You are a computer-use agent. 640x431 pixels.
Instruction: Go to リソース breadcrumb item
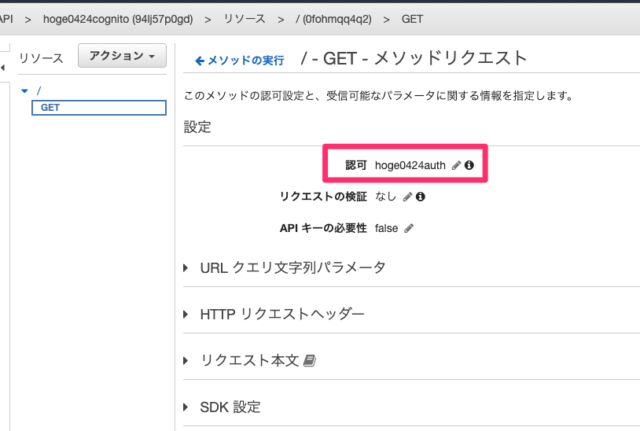(x=244, y=19)
